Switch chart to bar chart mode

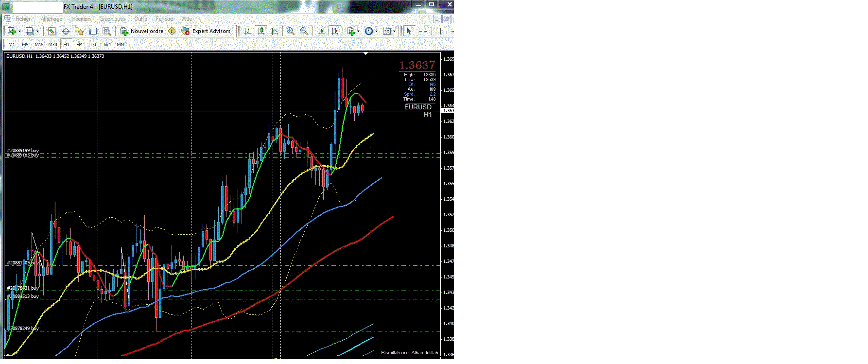click(247, 31)
